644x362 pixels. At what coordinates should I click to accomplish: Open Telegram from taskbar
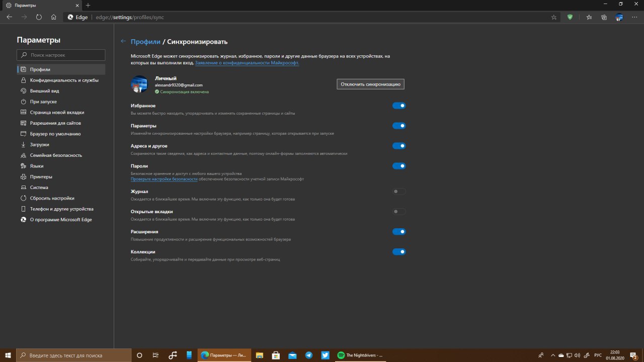coord(309,355)
